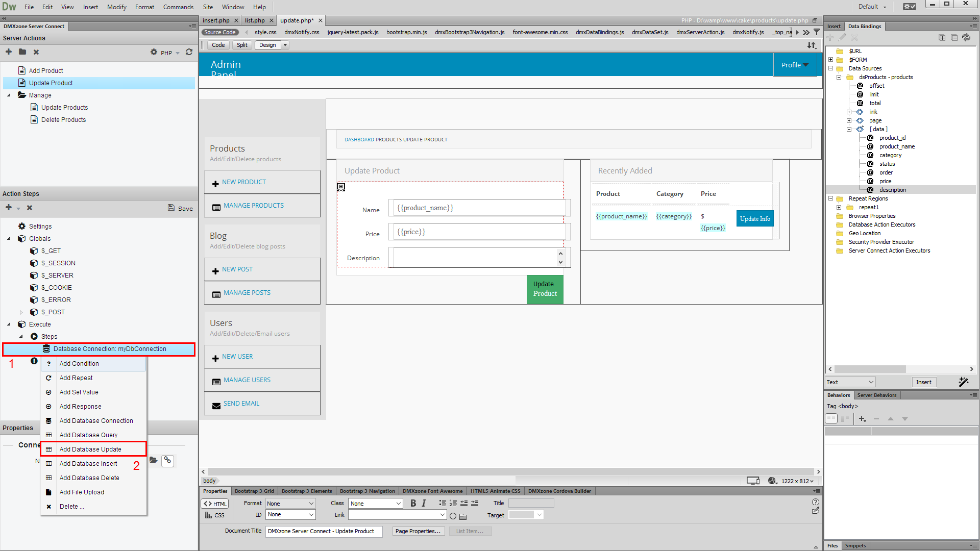
Task: Click the unordered list icon in Properties
Action: click(443, 503)
